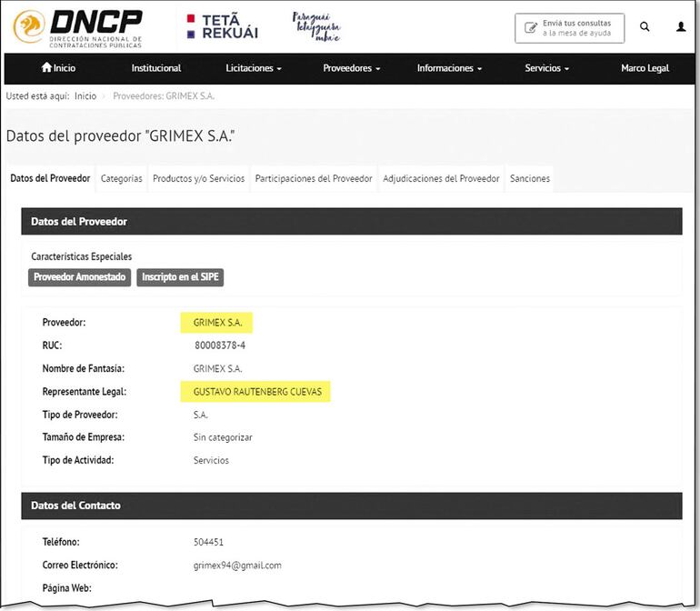This screenshot has width=700, height=611.
Task: Expand the Proveedores dropdown menu
Action: pos(351,68)
